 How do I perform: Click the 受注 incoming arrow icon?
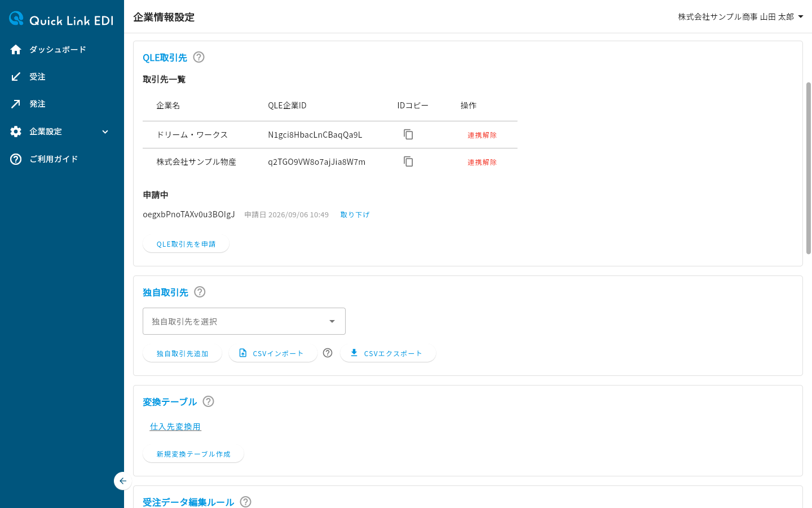click(16, 77)
